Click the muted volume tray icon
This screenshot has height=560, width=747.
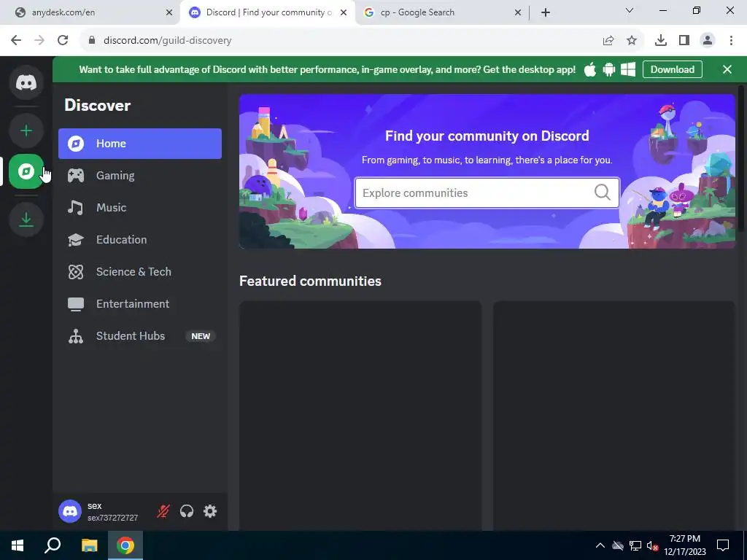click(x=652, y=545)
